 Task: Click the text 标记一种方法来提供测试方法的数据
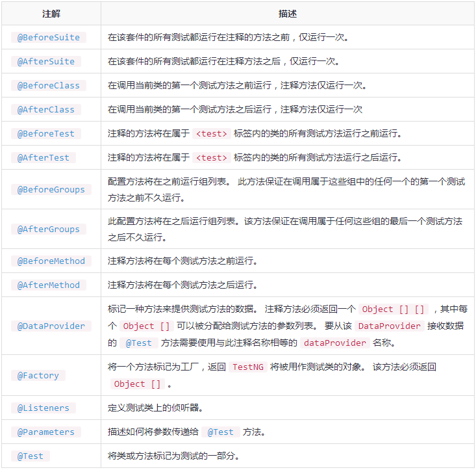click(181, 309)
